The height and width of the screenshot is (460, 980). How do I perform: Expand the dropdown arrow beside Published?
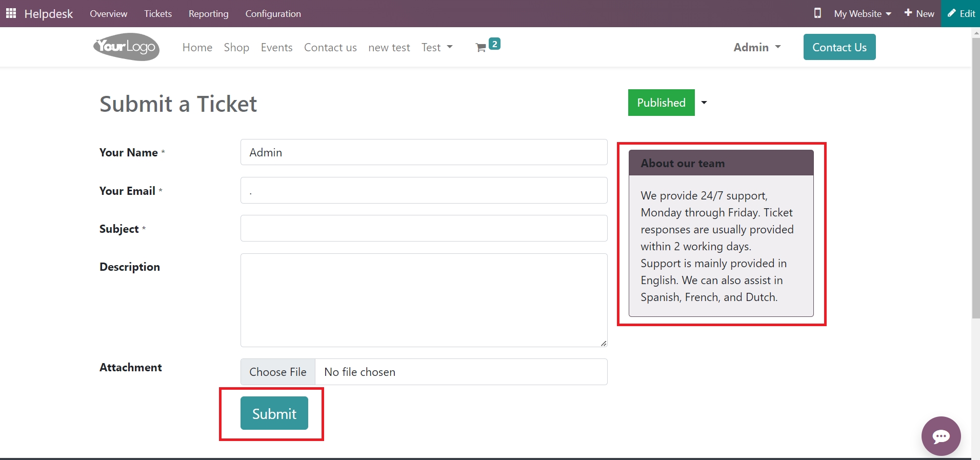(x=704, y=103)
